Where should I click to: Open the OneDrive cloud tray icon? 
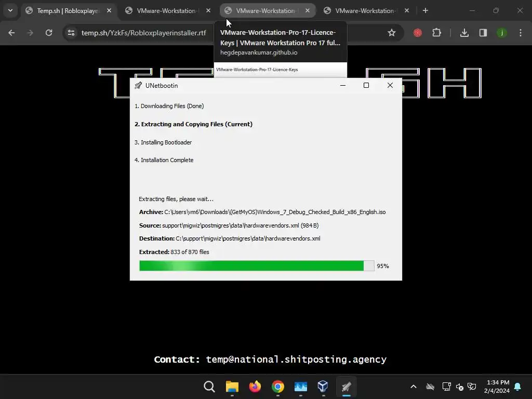(x=430, y=387)
